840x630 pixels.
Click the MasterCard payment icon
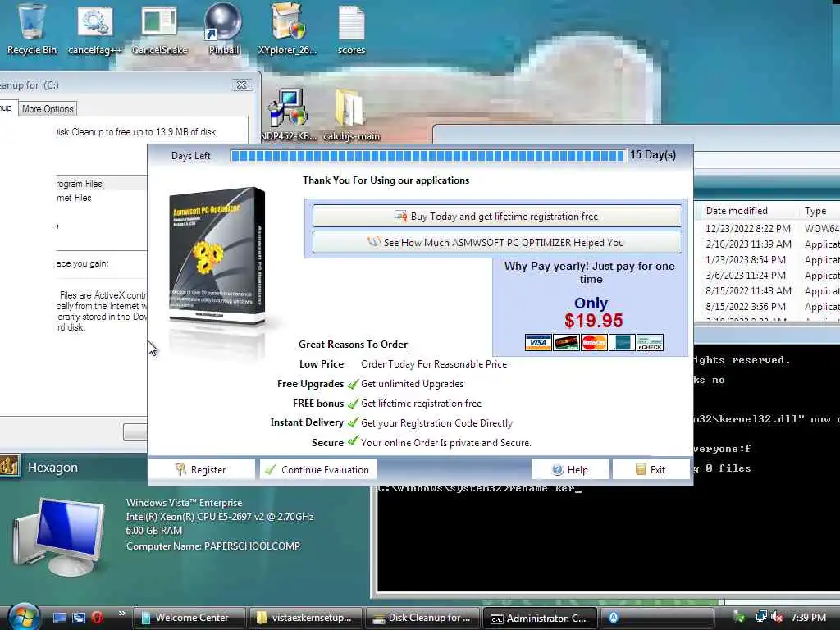594,342
